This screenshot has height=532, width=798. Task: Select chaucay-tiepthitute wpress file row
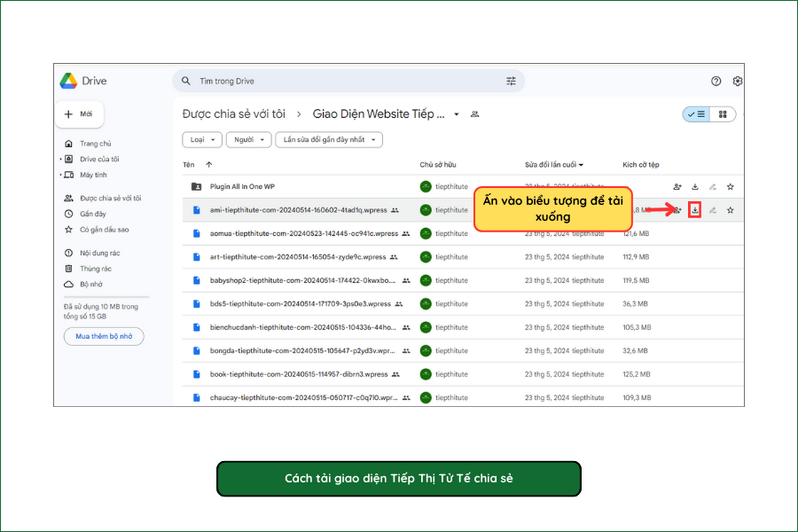point(463,396)
